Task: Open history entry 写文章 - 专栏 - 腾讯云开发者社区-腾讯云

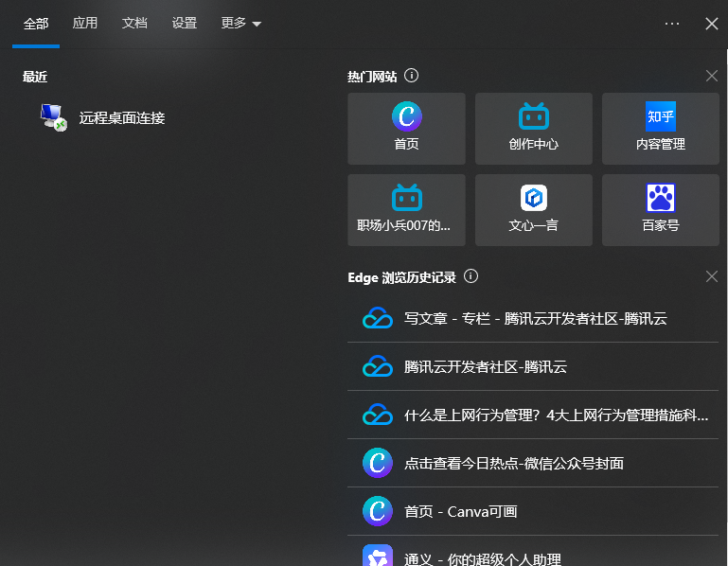Action: click(533, 318)
